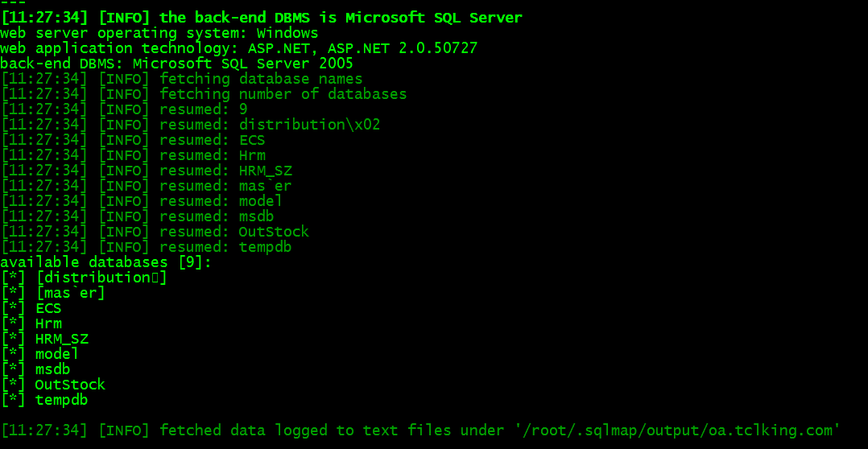Screen dimensions: 868x449
Task: Select the model database list entry
Action: [40, 354]
